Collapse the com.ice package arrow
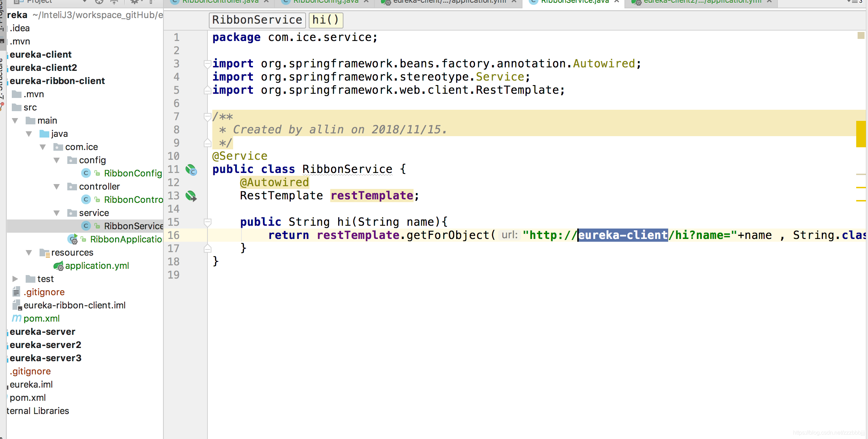Image resolution: width=868 pixels, height=439 pixels. point(43,147)
